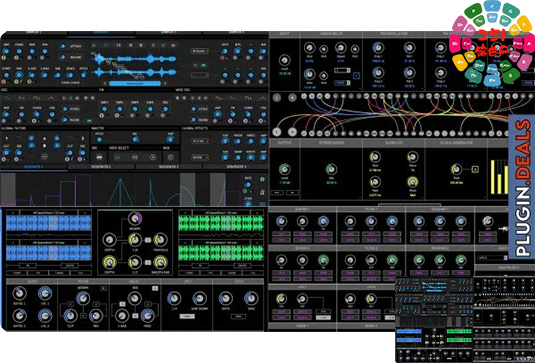The image size is (535, 363).
Task: Click the LVL 2 knob
Action: click(45, 316)
